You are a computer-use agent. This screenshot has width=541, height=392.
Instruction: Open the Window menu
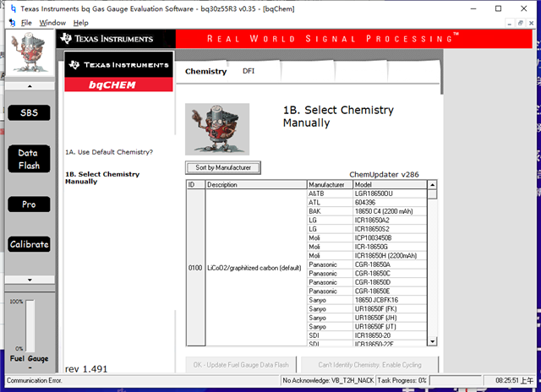coord(52,23)
